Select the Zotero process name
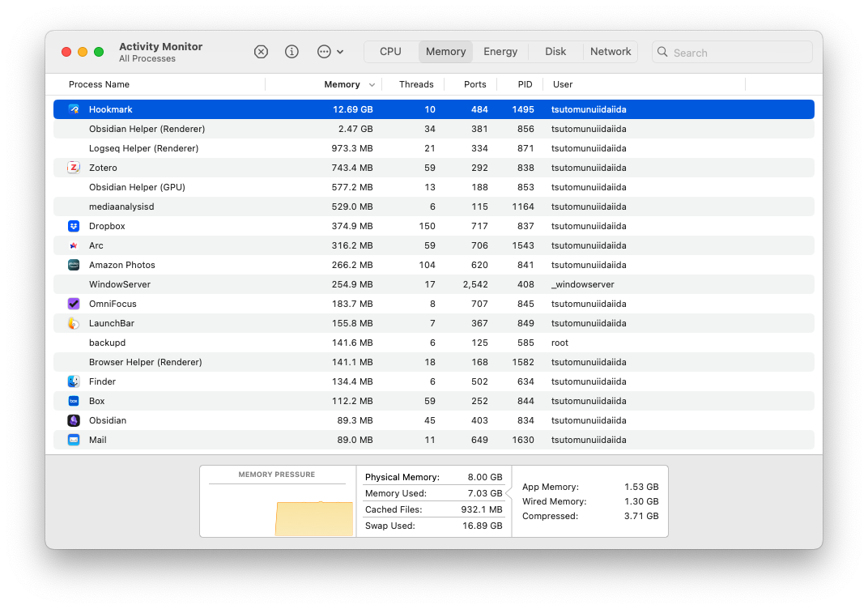Viewport: 868px width, 609px height. point(103,168)
